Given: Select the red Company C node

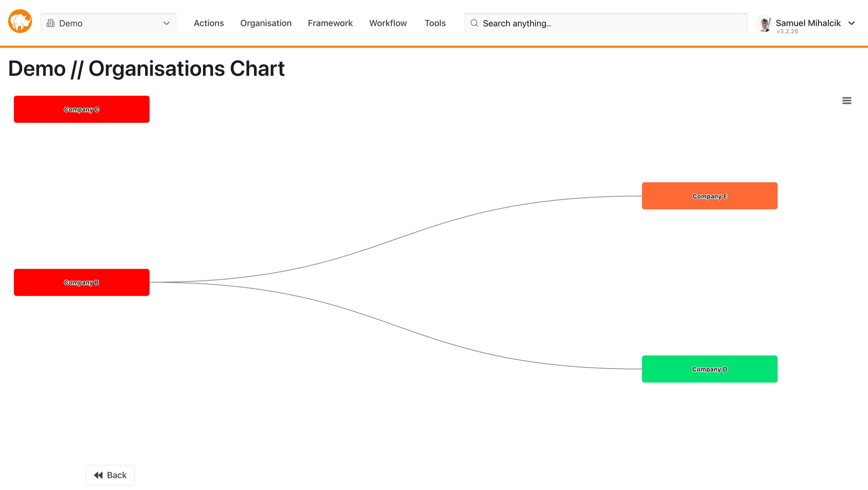Looking at the screenshot, I should (x=81, y=109).
